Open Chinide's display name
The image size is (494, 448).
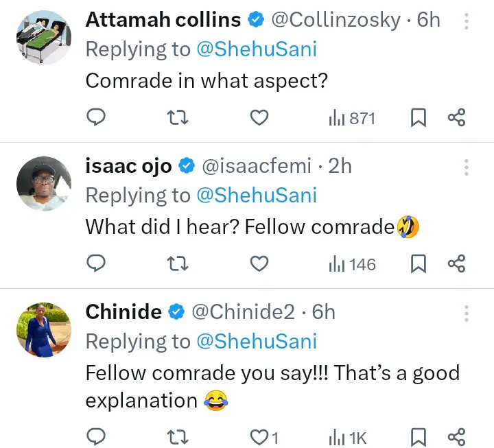(x=123, y=312)
